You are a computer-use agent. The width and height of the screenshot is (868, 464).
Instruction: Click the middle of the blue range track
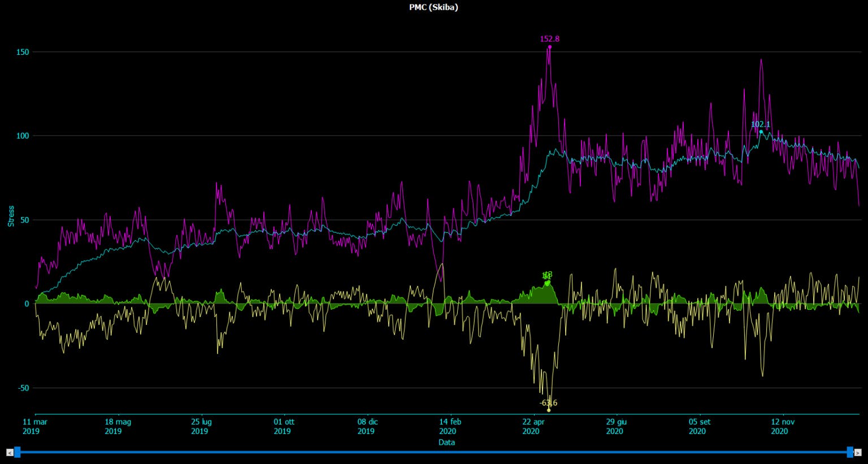tap(434, 452)
